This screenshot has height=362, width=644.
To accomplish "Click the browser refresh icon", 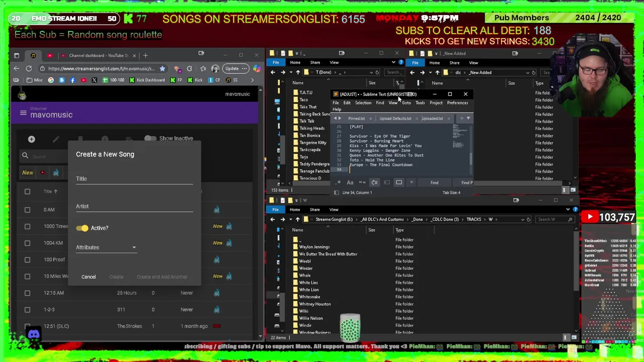I will pos(29,68).
